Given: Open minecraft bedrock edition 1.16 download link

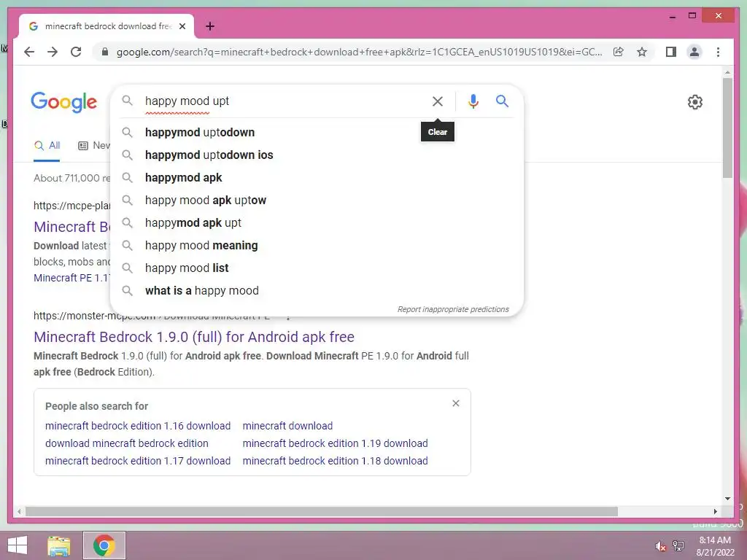Looking at the screenshot, I should (x=138, y=426).
